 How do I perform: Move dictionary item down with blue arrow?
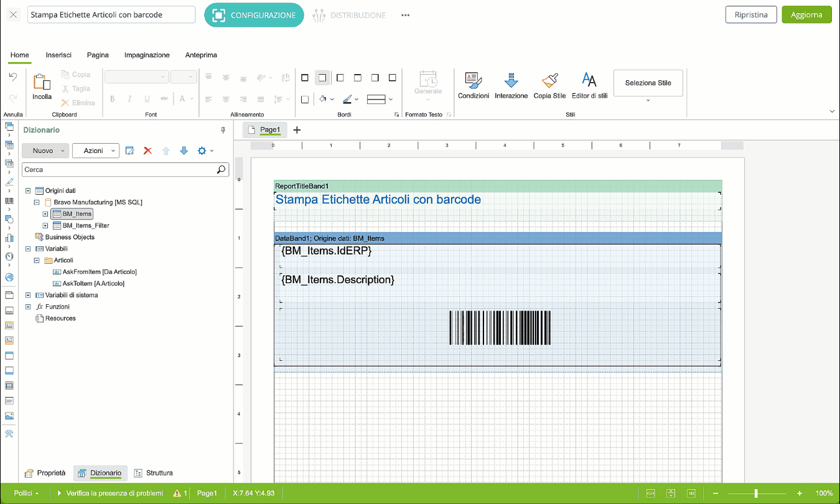(x=184, y=151)
